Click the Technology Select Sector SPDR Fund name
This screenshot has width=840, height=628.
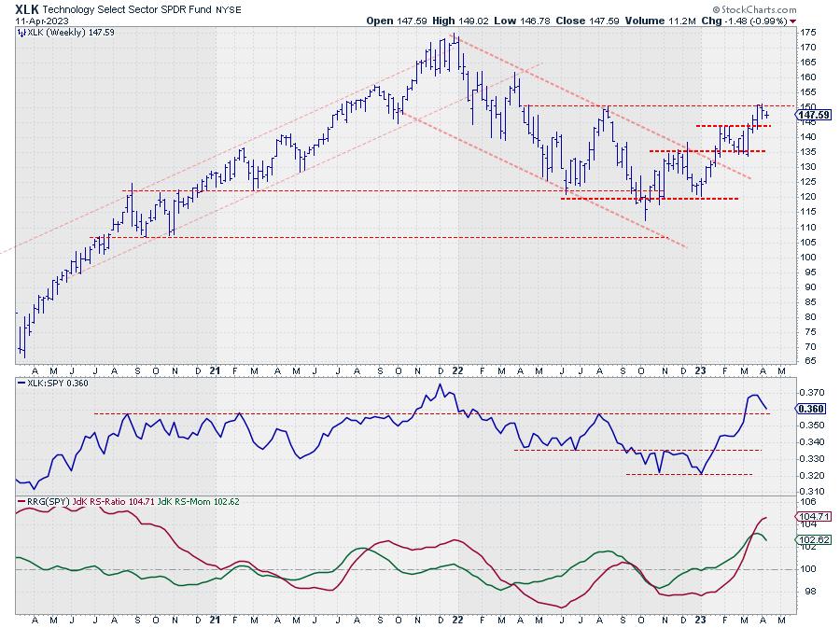click(x=149, y=8)
